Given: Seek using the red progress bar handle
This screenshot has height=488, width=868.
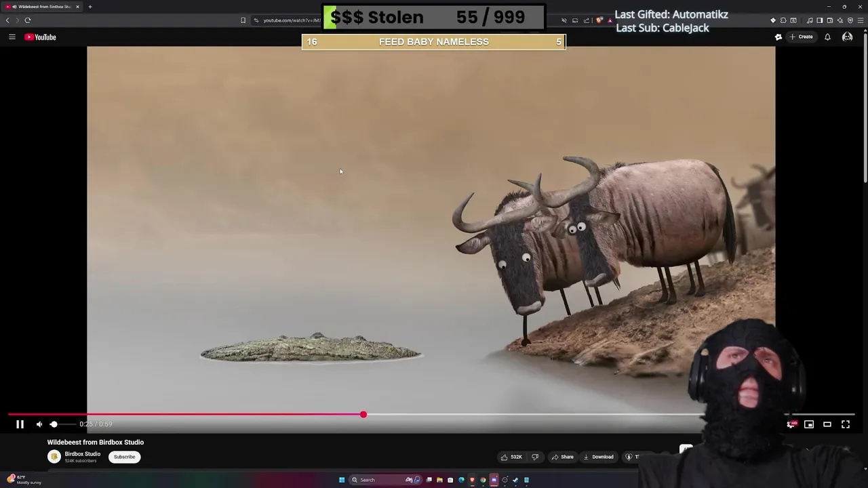Looking at the screenshot, I should [363, 414].
